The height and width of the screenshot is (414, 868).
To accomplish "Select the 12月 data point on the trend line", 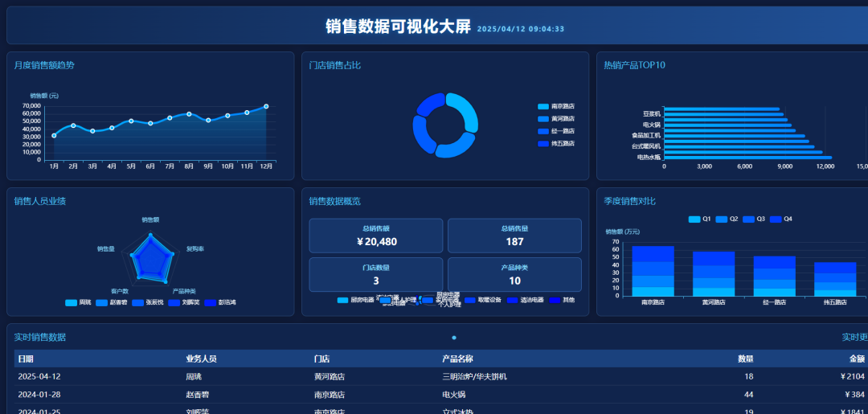I will [266, 106].
